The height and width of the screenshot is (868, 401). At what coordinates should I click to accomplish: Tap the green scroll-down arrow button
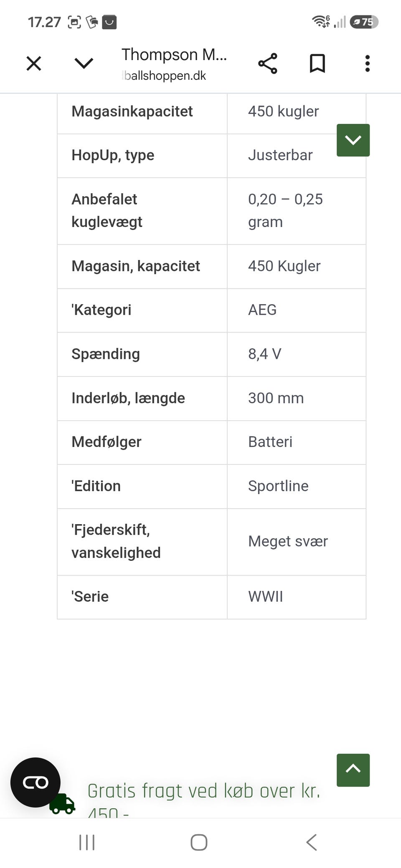click(x=353, y=140)
